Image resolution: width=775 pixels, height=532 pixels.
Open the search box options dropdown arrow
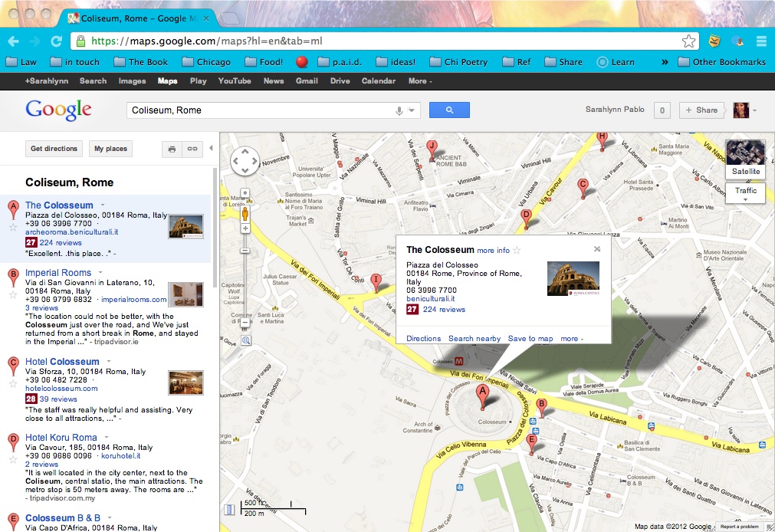[412, 110]
